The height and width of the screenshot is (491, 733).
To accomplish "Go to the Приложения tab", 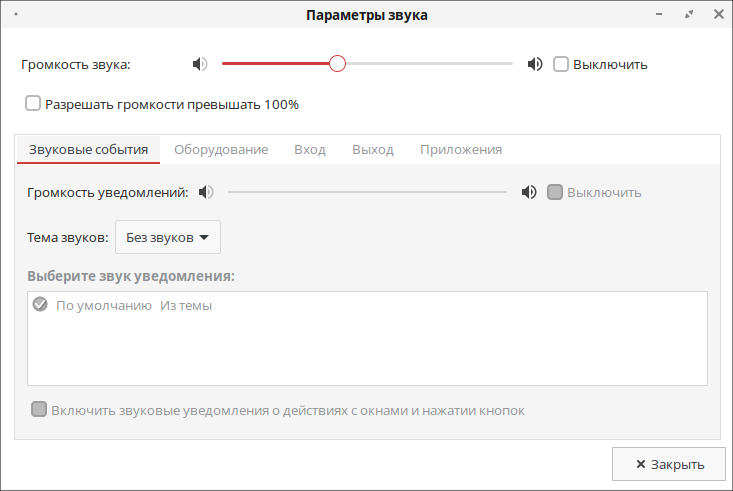I will coord(461,150).
